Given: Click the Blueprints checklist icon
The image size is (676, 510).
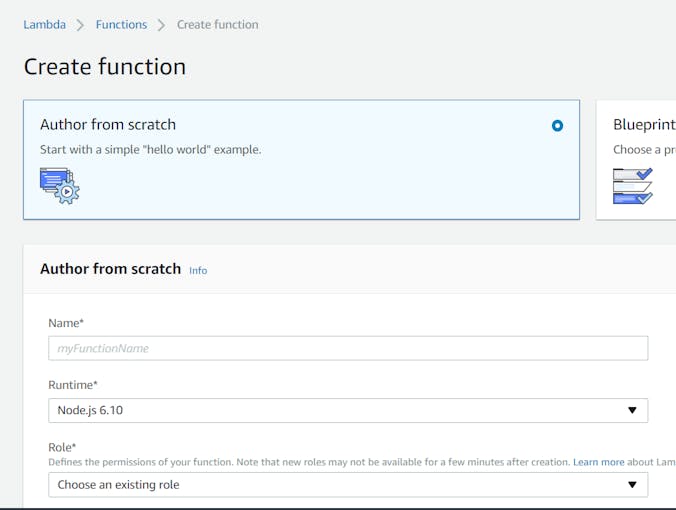Looking at the screenshot, I should (x=632, y=186).
